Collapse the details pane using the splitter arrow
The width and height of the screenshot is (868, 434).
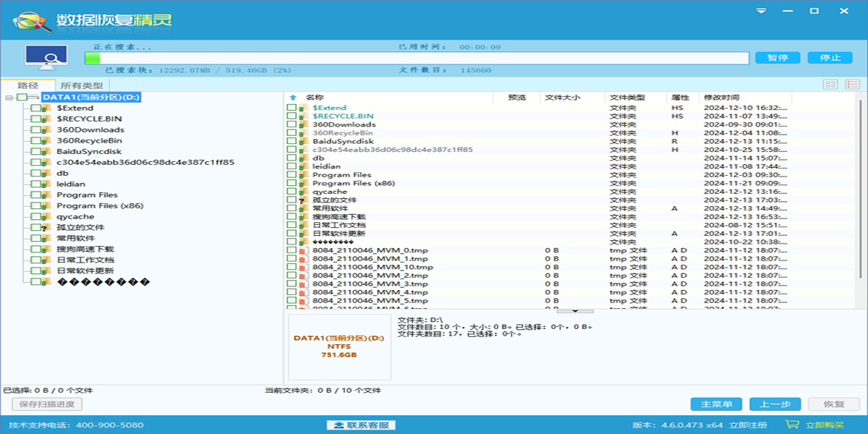pos(575,311)
